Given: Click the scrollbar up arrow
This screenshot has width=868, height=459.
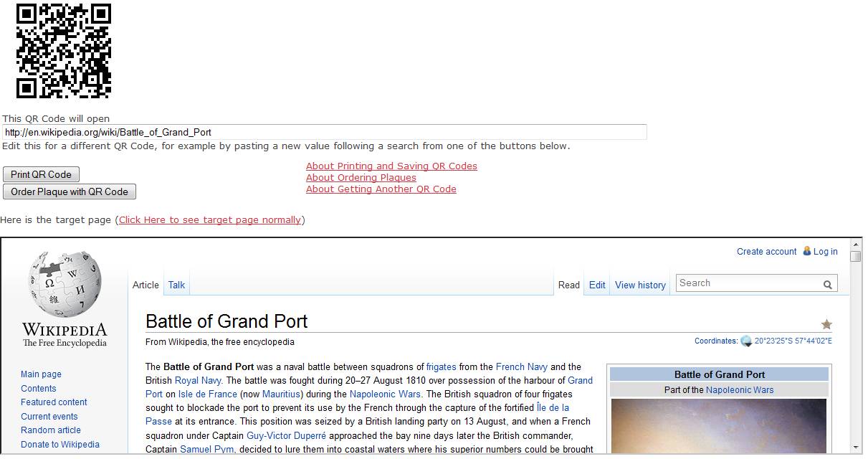Looking at the screenshot, I should click(855, 244).
